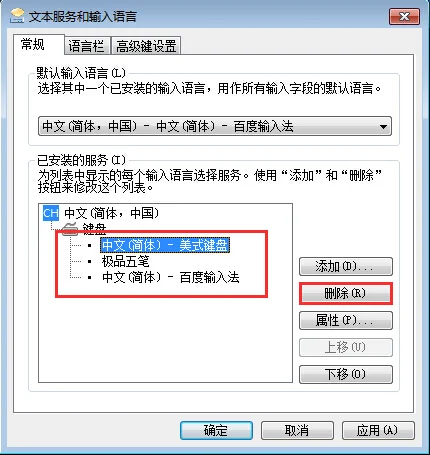Switch to the 语言栏 tab
The height and width of the screenshot is (455, 430).
click(x=86, y=46)
